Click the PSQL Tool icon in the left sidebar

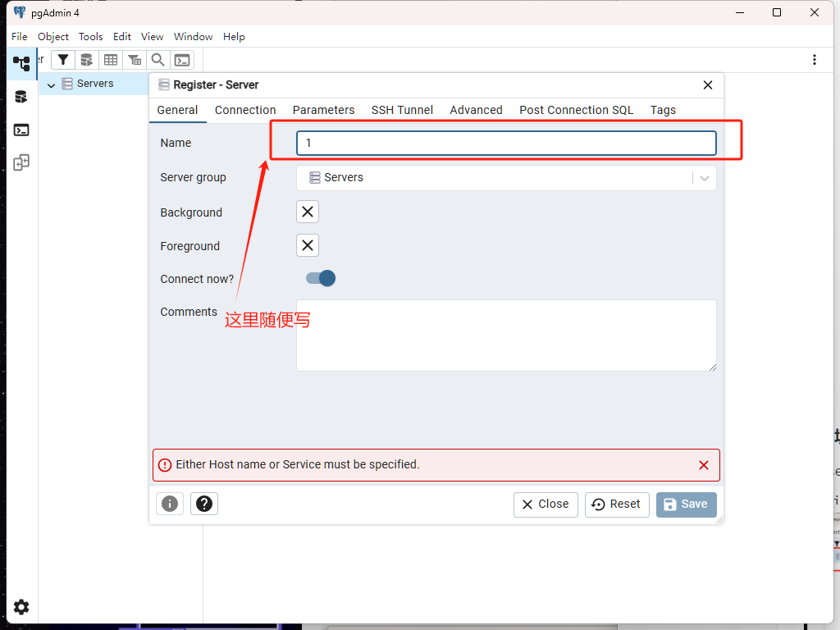coord(21,130)
